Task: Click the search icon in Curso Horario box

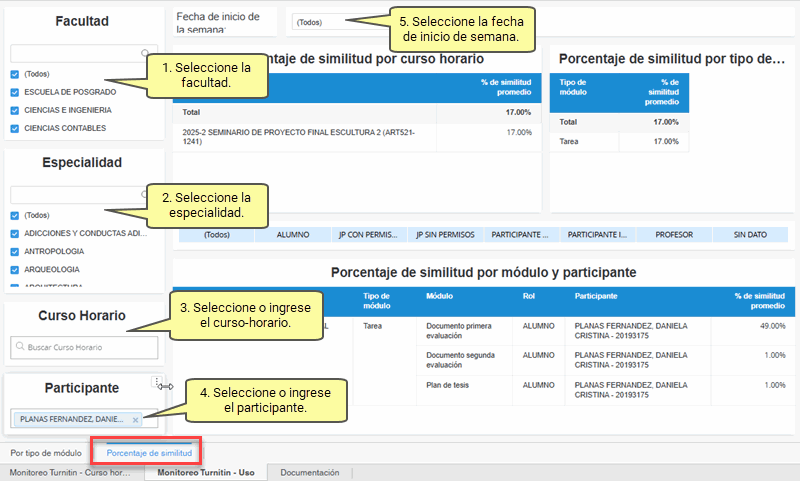Action: tap(19, 347)
